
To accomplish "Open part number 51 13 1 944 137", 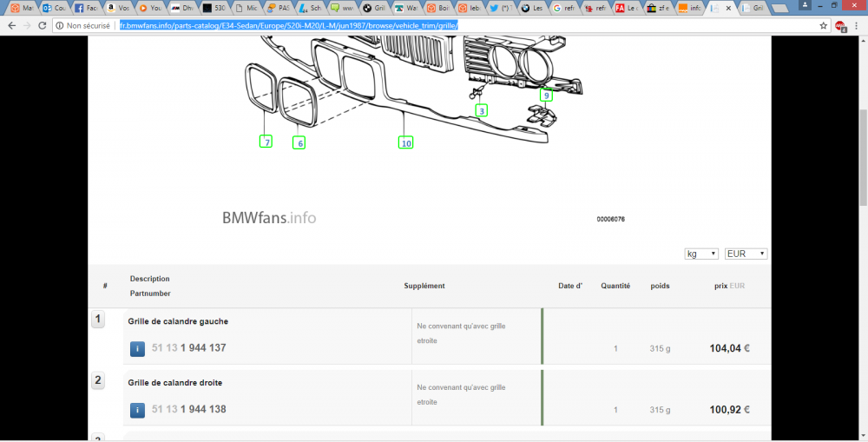I will point(188,348).
